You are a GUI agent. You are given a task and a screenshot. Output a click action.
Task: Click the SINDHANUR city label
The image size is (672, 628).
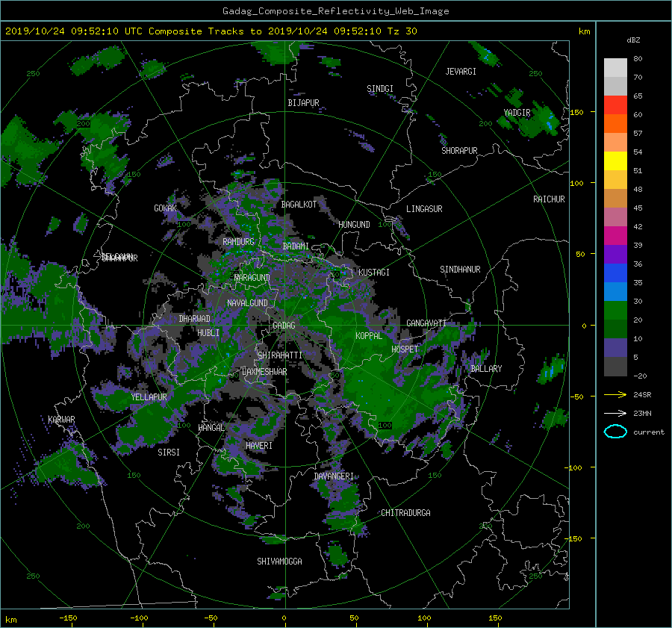pos(460,270)
